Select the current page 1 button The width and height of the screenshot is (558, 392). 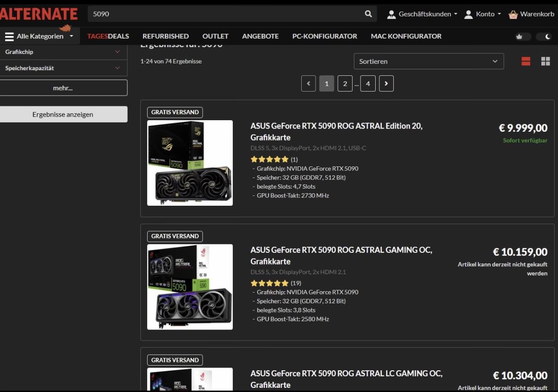tap(327, 84)
